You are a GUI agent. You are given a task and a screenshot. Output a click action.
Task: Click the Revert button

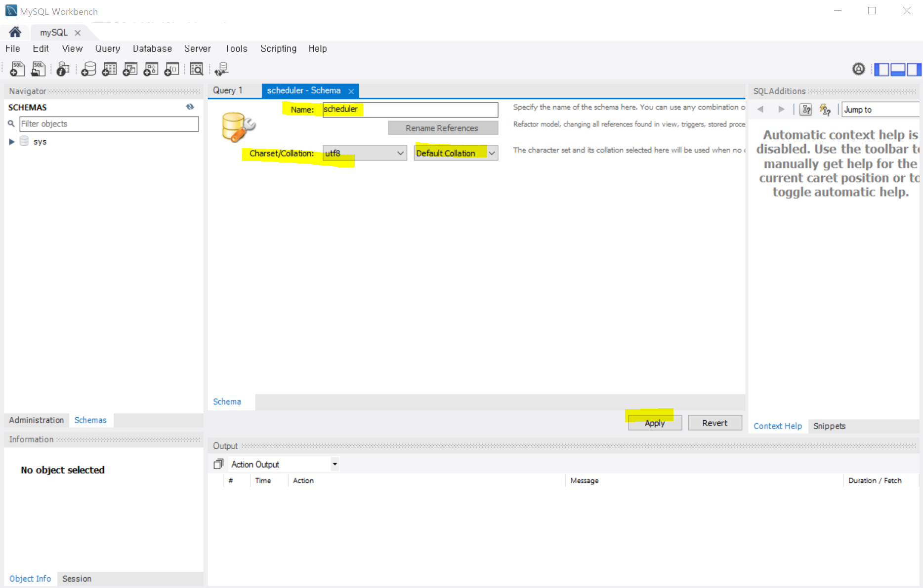[715, 423]
